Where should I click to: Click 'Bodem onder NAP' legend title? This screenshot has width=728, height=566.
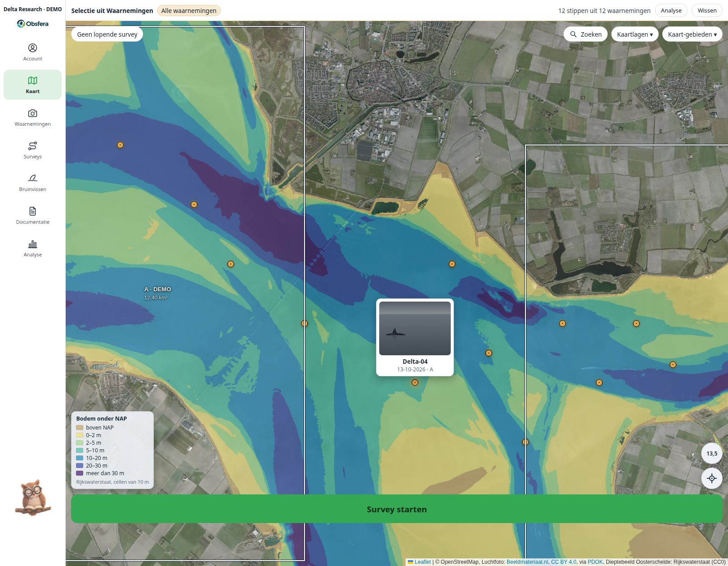(x=102, y=419)
